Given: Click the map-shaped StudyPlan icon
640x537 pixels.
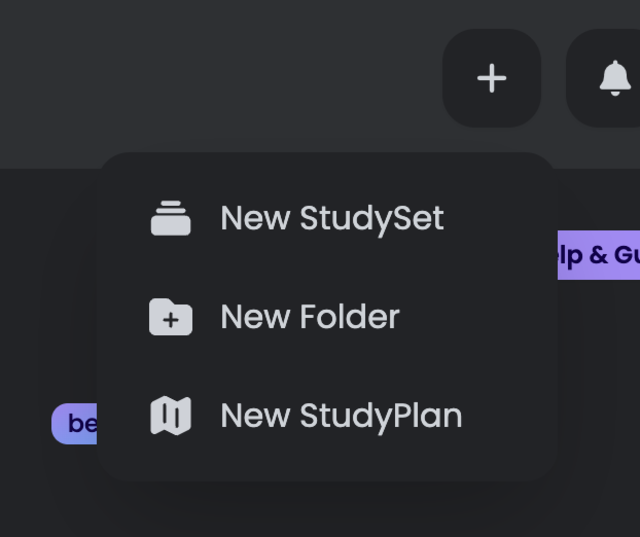Looking at the screenshot, I should click(171, 416).
